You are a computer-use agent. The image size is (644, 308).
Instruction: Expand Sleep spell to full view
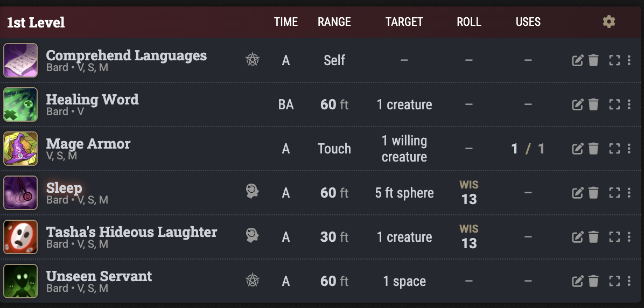click(x=614, y=193)
